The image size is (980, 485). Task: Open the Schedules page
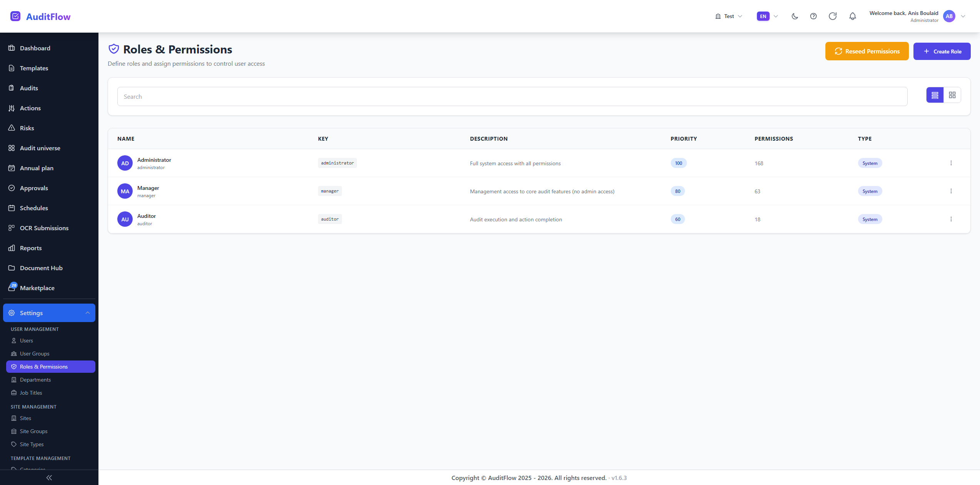pos(49,208)
